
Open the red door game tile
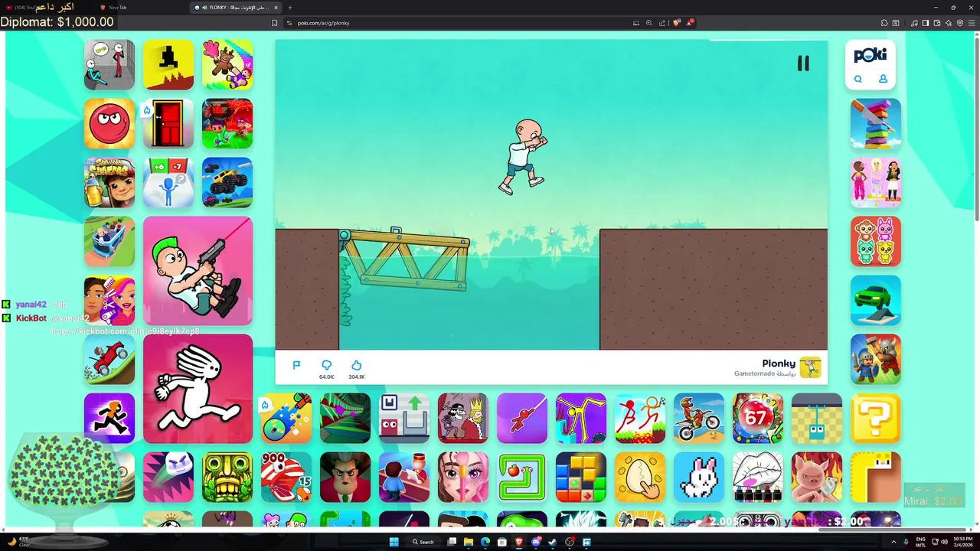click(x=168, y=123)
